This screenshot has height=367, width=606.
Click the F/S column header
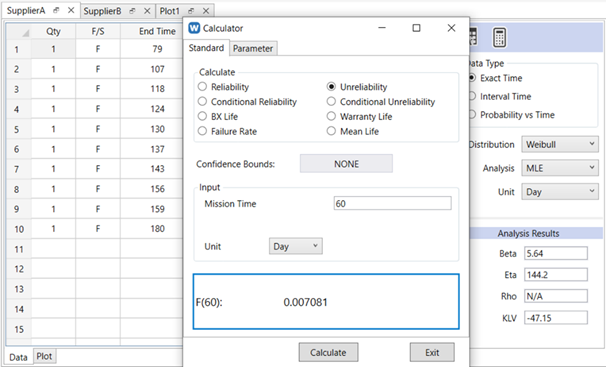(x=98, y=31)
